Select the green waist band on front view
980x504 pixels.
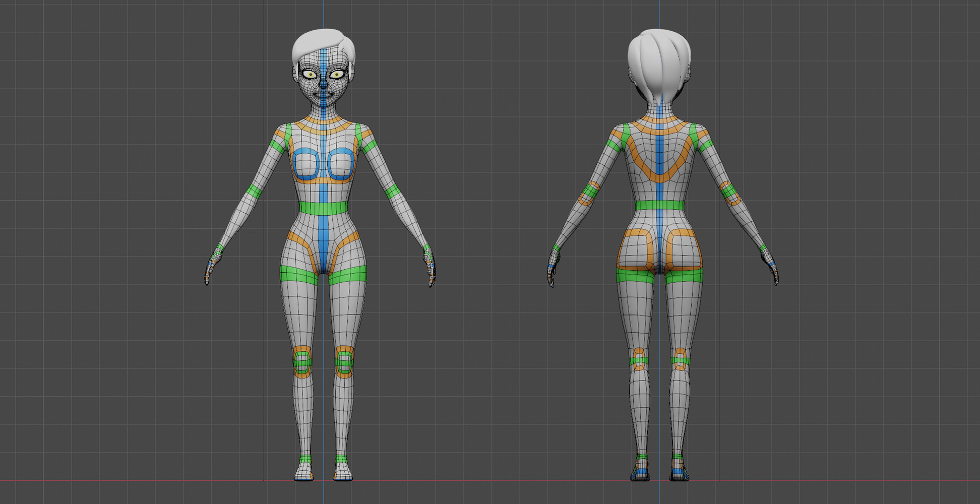pos(323,208)
